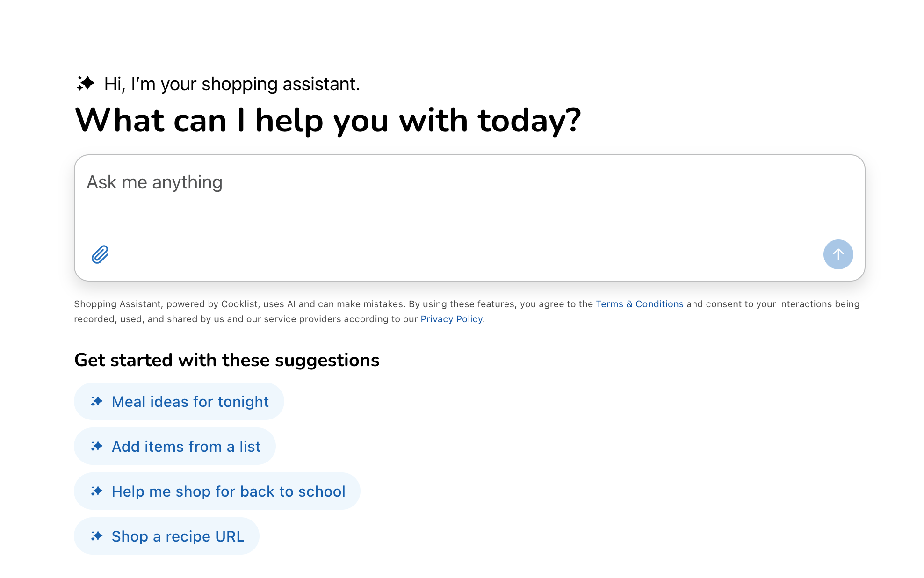924x578 pixels.
Task: Select the 'Shop a recipe URL' suggestion
Action: [167, 536]
